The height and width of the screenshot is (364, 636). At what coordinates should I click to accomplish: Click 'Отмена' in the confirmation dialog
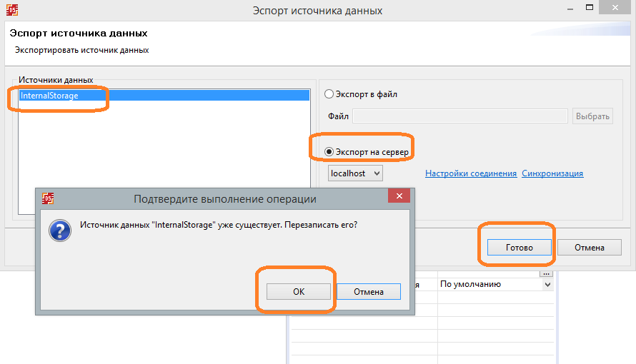pos(368,291)
